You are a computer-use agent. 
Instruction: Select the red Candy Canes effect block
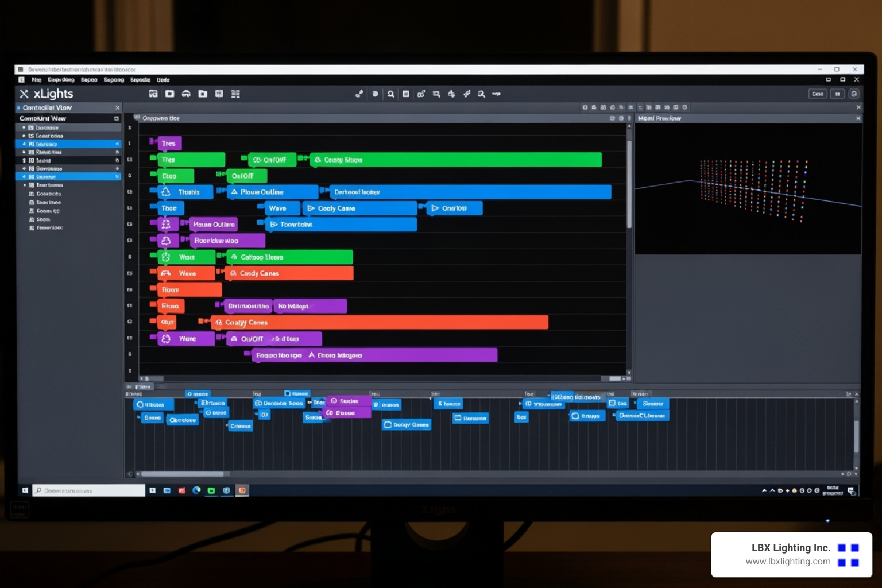289,273
